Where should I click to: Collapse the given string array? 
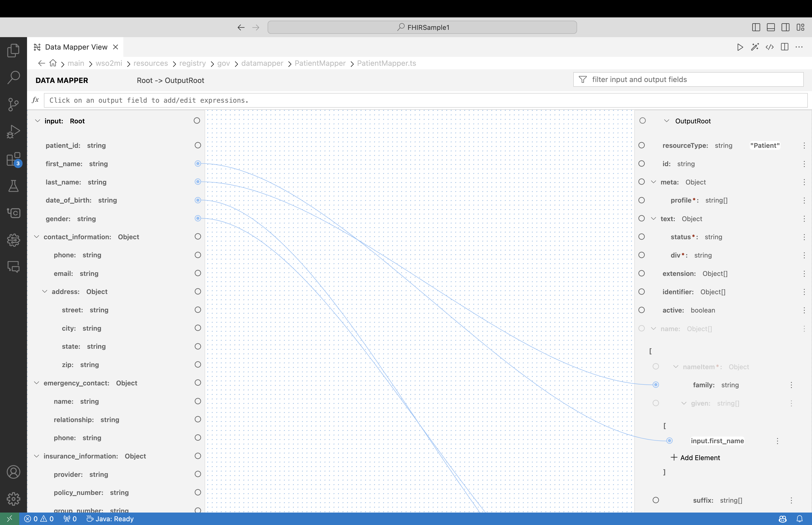684,403
